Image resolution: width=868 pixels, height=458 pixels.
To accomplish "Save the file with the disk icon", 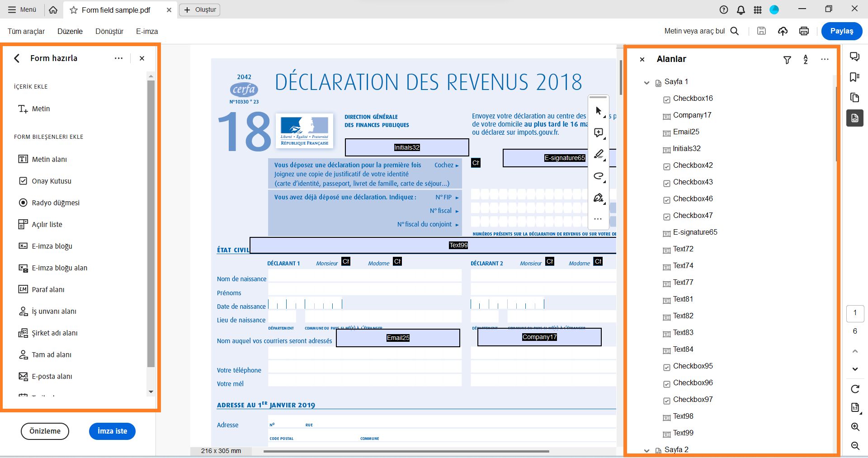I will (x=762, y=31).
